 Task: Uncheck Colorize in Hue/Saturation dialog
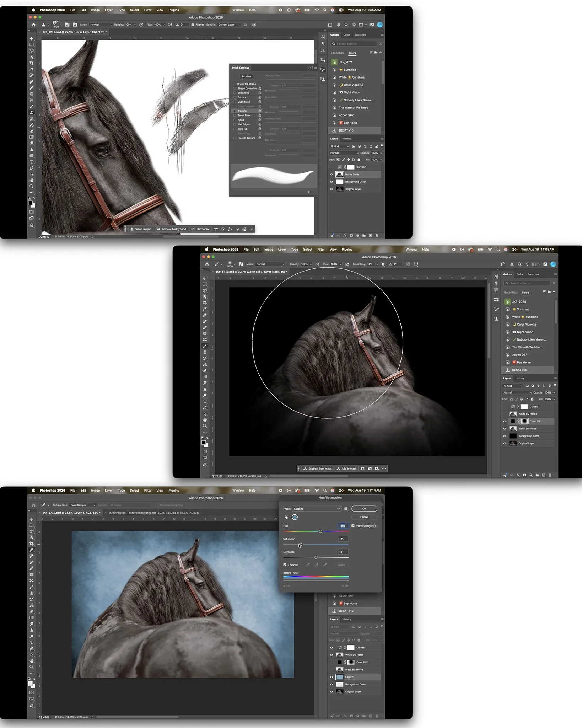(x=285, y=565)
